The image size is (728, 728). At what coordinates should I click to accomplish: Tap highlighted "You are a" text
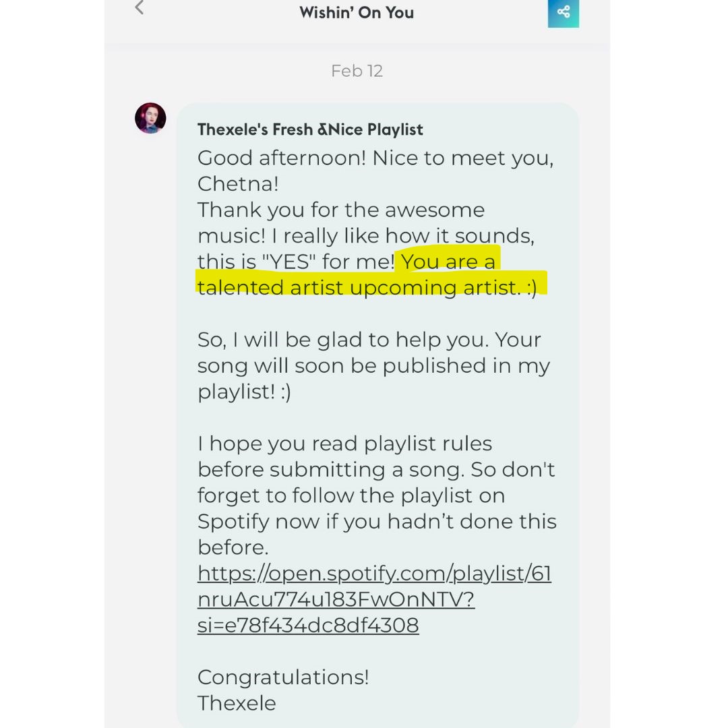click(x=448, y=262)
